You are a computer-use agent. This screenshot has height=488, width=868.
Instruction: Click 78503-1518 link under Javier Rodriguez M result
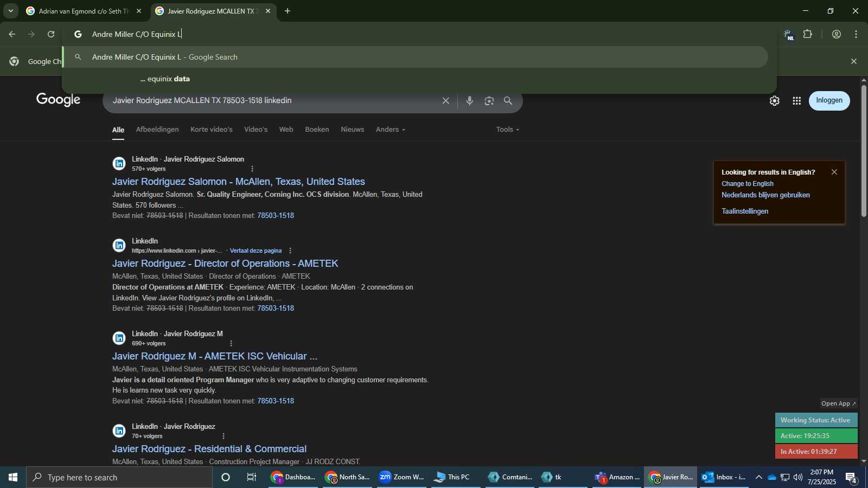pos(276,401)
